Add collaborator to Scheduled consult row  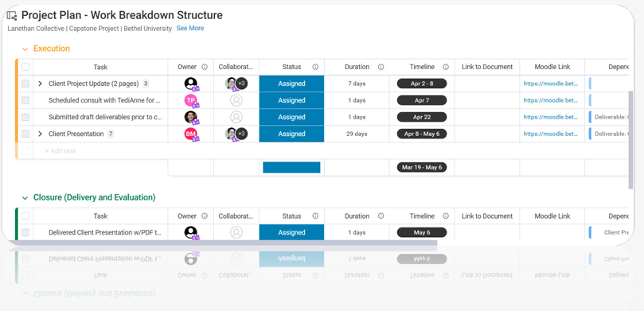(x=236, y=100)
